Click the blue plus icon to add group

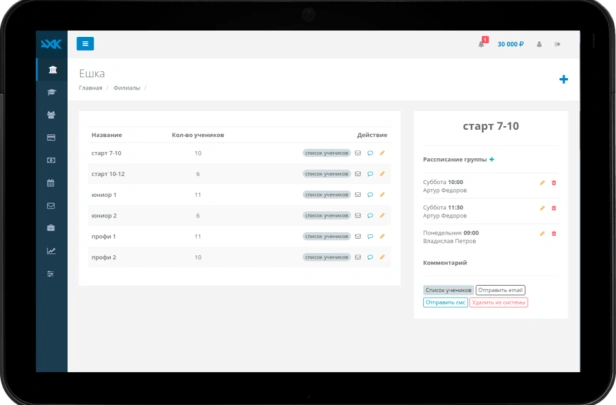[x=563, y=80]
